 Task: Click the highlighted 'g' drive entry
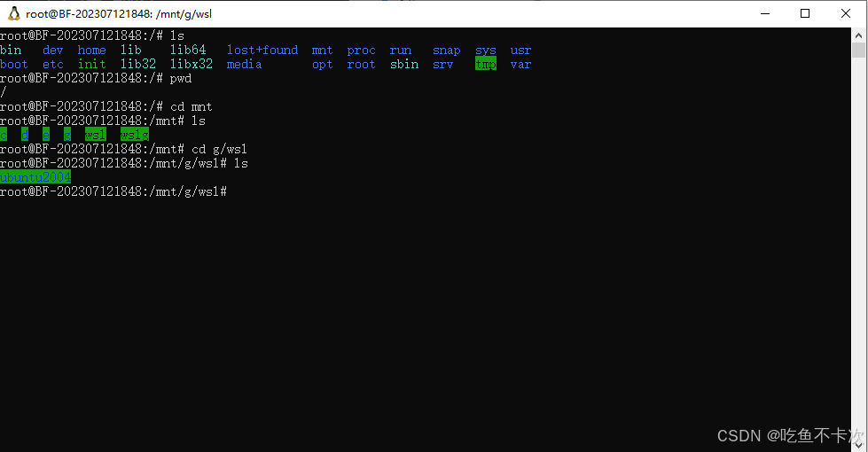[x=67, y=135]
